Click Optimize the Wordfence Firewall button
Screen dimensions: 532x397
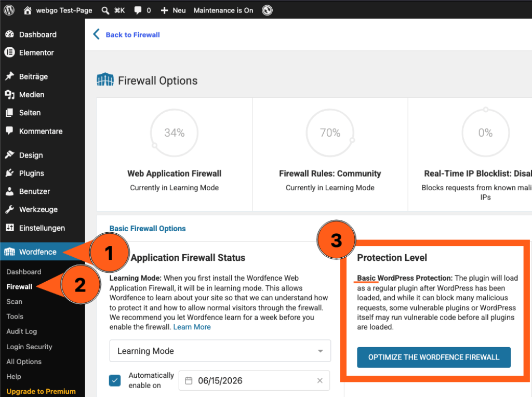434,358
